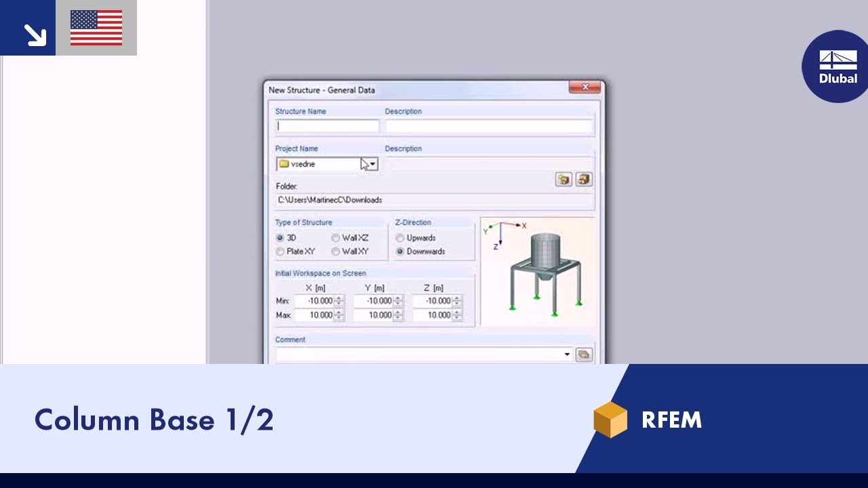The image size is (868, 488).
Task: Click the Z Min value field
Action: (x=433, y=301)
